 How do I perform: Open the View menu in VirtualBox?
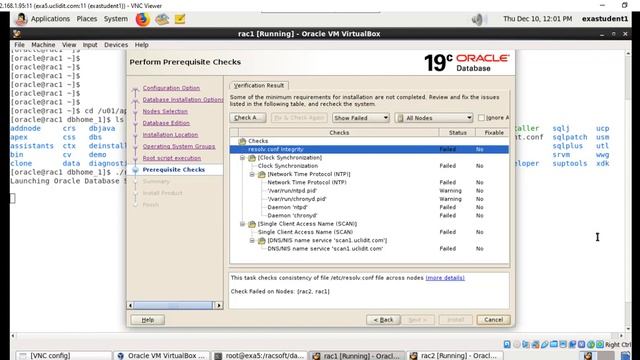tap(69, 45)
